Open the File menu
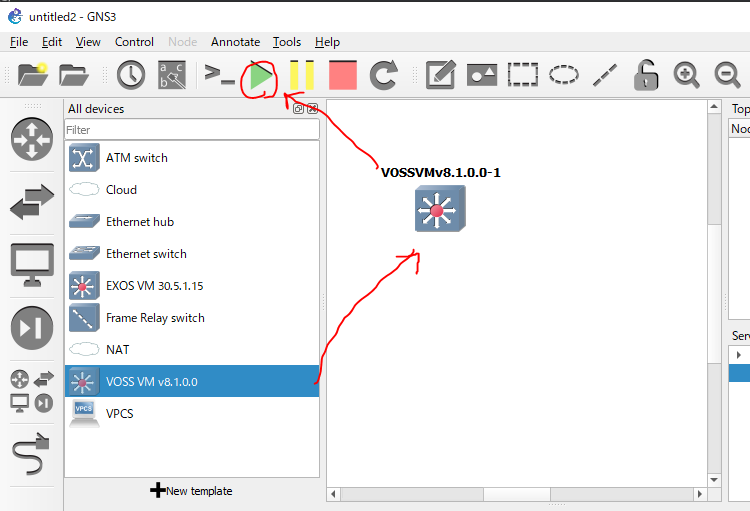 19,42
